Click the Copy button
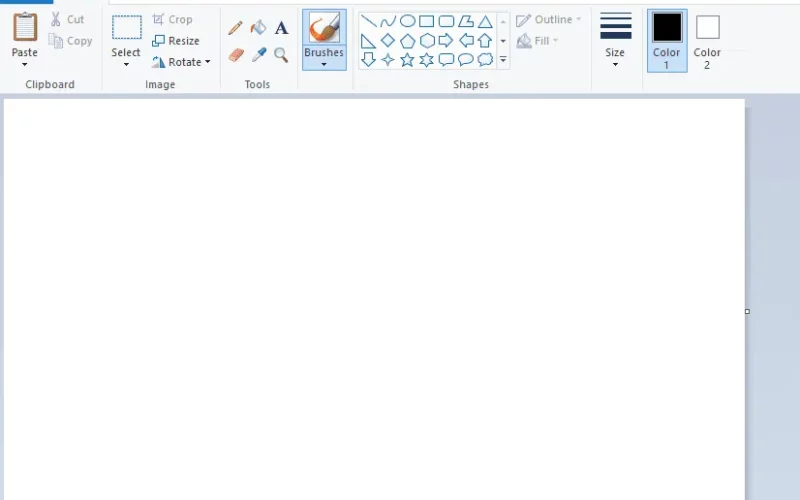Viewport: 800px width, 500px height. (70, 41)
